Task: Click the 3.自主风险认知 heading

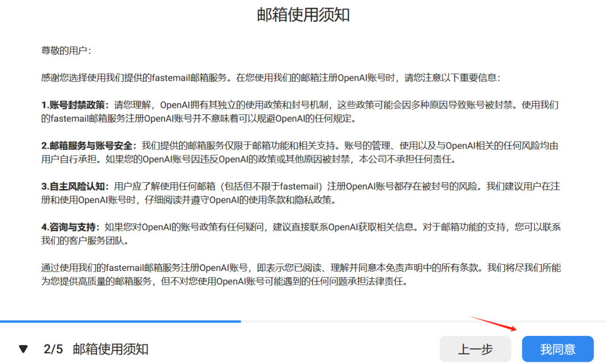Action: (75, 186)
